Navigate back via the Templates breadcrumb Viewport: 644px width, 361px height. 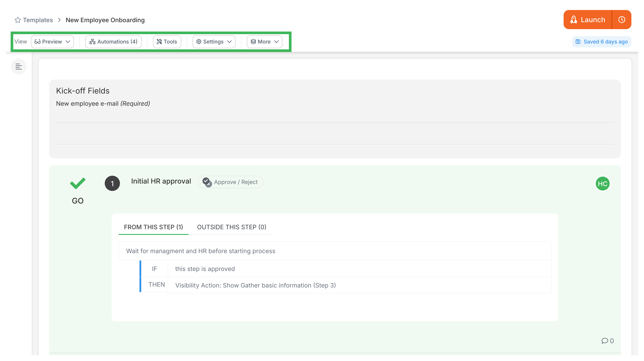coord(38,20)
